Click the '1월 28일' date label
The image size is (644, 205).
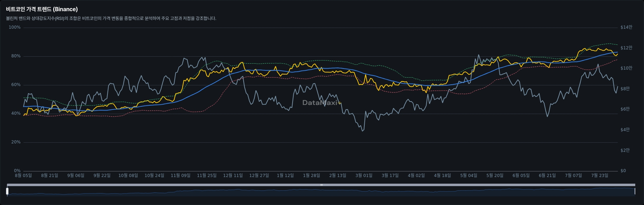click(x=311, y=176)
